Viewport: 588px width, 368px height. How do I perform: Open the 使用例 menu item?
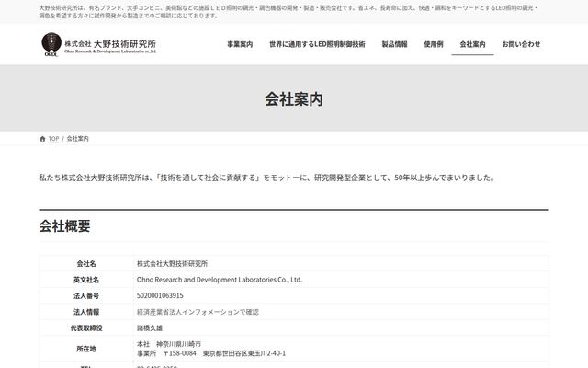coord(434,44)
